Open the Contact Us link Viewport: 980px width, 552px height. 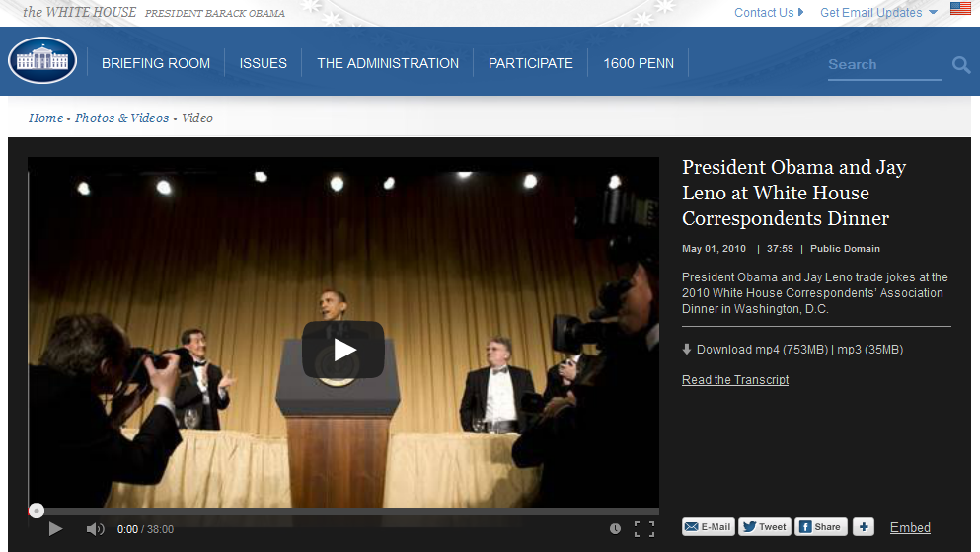click(768, 13)
